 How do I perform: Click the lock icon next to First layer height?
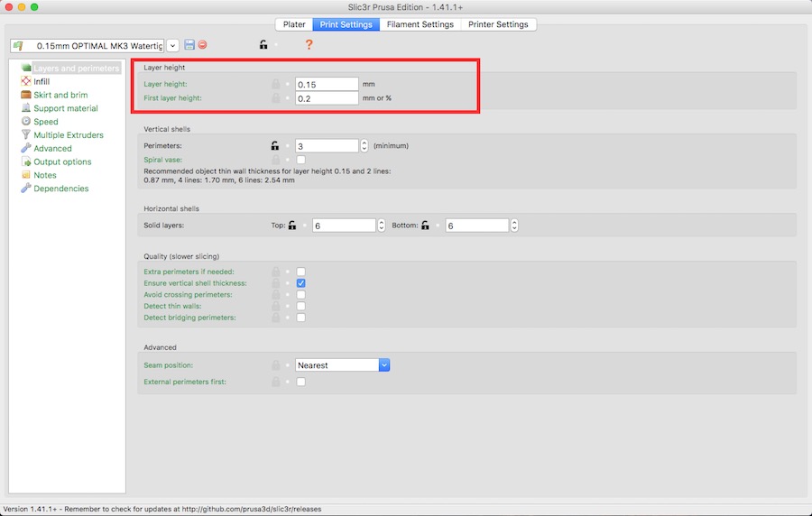[x=275, y=97]
